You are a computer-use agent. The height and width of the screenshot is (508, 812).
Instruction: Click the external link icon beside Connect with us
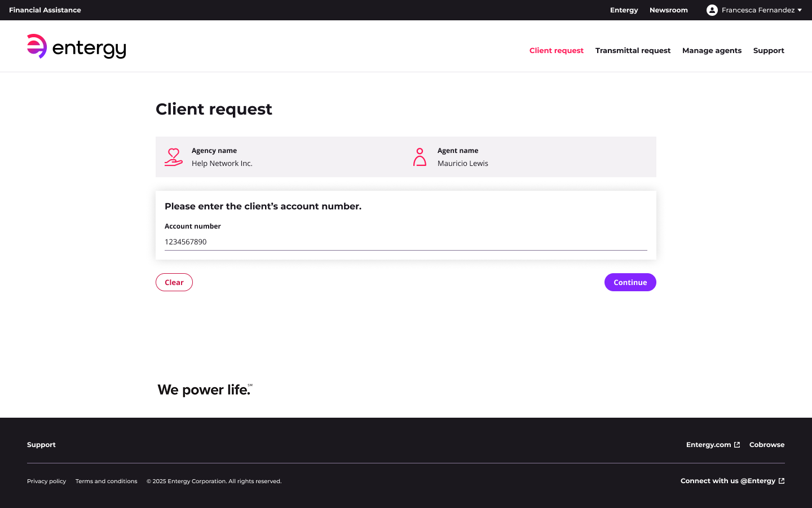point(782,481)
